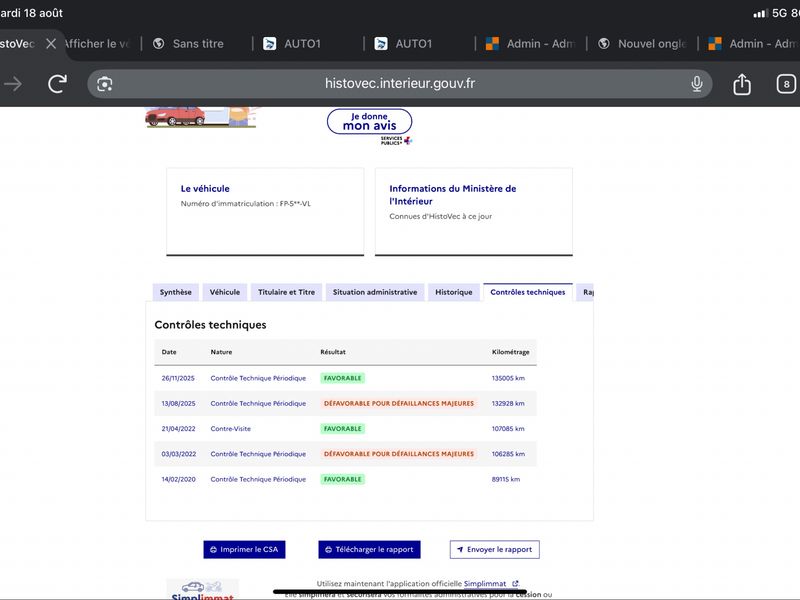Click the Envoyer le rapport button
Image resolution: width=800 pixels, height=600 pixels.
(494, 549)
